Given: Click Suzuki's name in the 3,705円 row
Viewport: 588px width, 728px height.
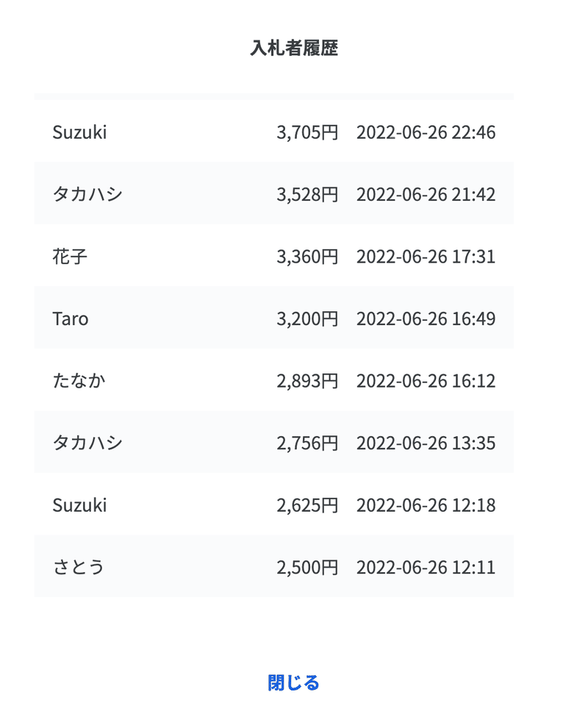Looking at the screenshot, I should (x=79, y=132).
